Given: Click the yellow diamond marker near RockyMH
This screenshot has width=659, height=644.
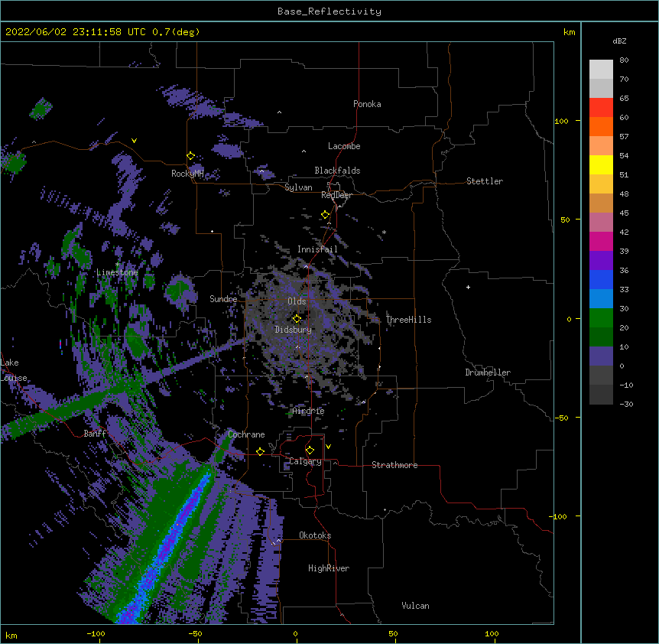Looking at the screenshot, I should pyautogui.click(x=190, y=156).
